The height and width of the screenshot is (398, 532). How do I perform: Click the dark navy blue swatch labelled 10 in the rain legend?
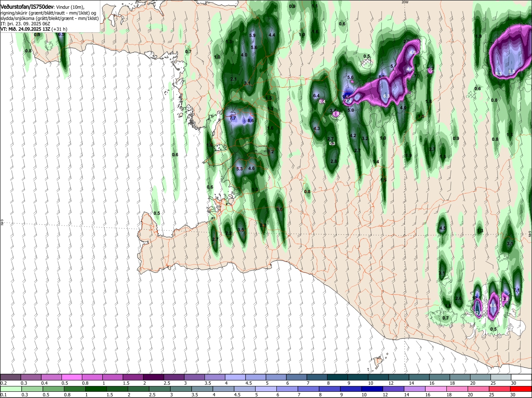pyautogui.click(x=372, y=388)
